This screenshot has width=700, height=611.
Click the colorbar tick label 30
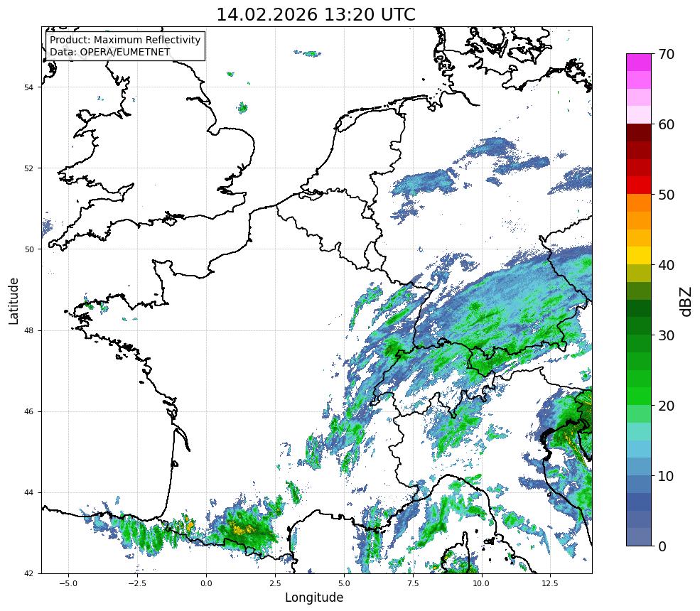click(x=666, y=335)
